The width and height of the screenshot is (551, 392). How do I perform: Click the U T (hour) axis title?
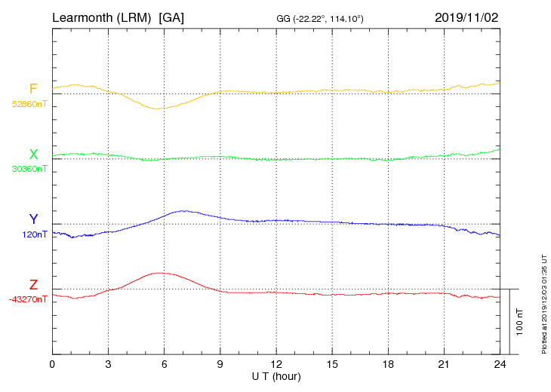pos(276,375)
